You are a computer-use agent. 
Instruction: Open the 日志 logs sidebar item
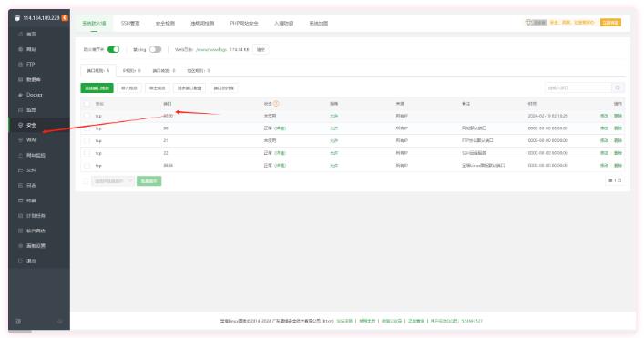click(39, 186)
